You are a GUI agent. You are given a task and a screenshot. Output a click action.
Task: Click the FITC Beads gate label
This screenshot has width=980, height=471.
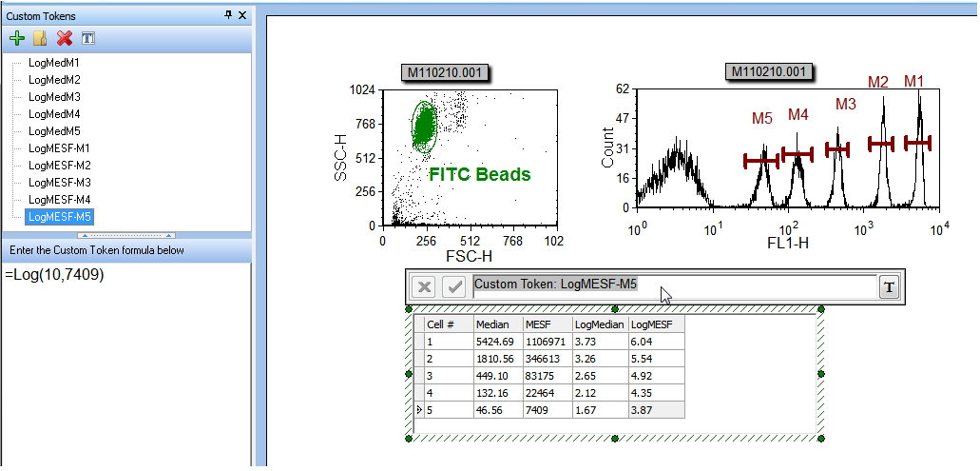(479, 175)
